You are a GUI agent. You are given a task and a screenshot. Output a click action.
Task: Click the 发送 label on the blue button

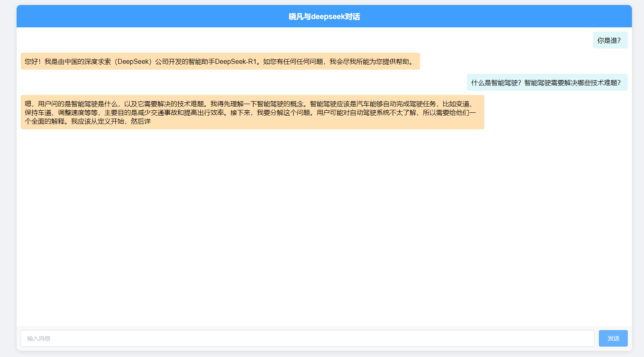click(613, 338)
